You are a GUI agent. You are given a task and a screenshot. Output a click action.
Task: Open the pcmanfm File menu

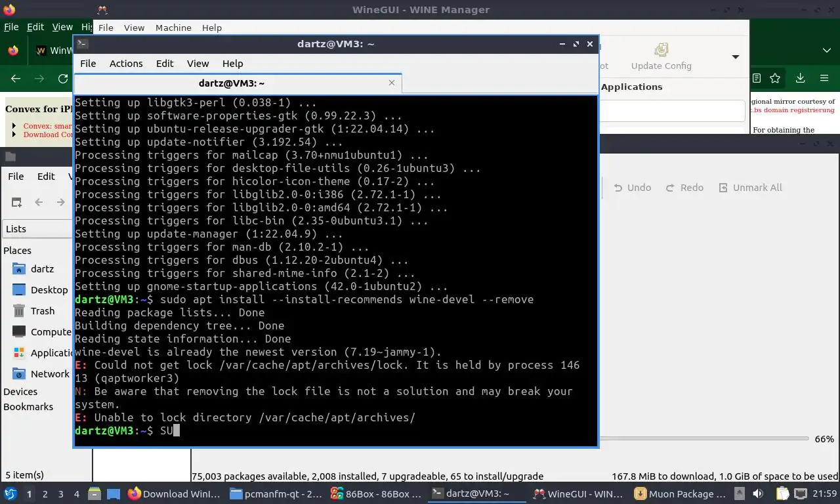[x=16, y=177]
